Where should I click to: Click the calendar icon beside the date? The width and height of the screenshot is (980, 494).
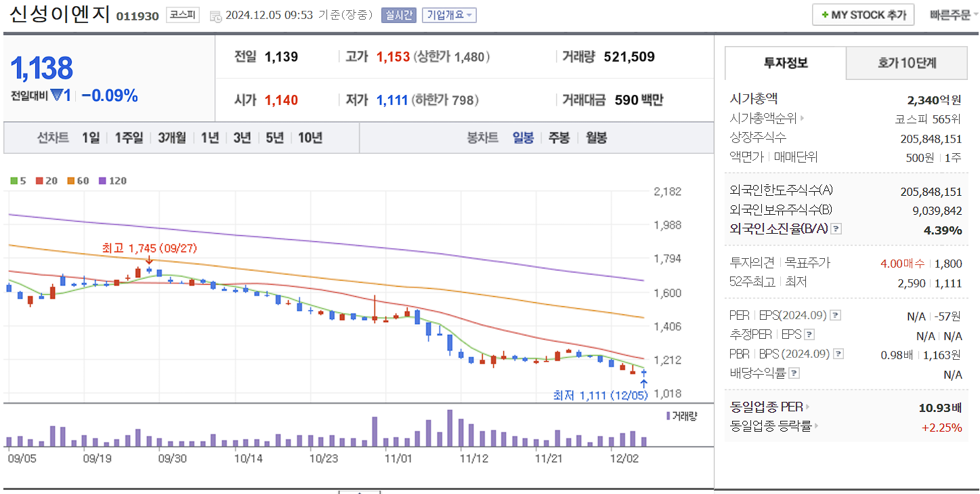tap(217, 16)
